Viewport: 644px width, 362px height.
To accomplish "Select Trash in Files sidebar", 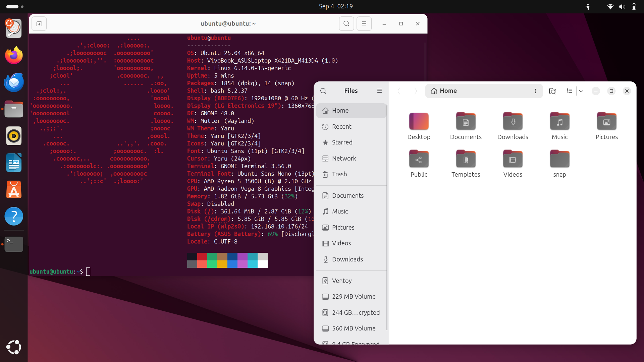I will point(351,174).
